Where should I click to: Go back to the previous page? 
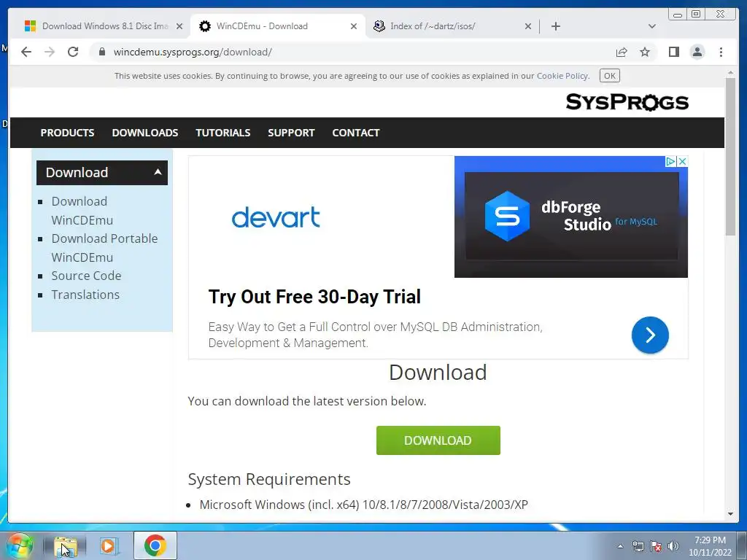coord(26,52)
